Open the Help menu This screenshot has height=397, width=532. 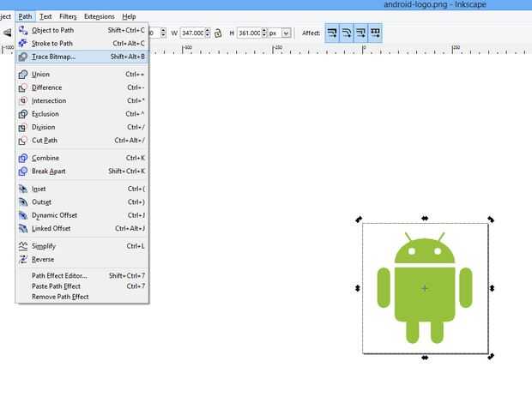[129, 16]
